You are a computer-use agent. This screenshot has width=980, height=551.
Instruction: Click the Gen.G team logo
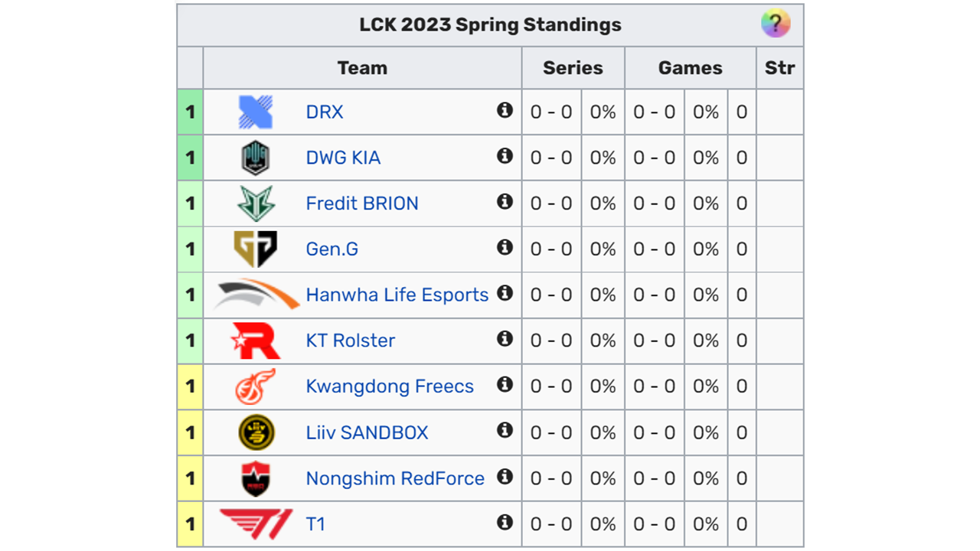click(x=255, y=249)
